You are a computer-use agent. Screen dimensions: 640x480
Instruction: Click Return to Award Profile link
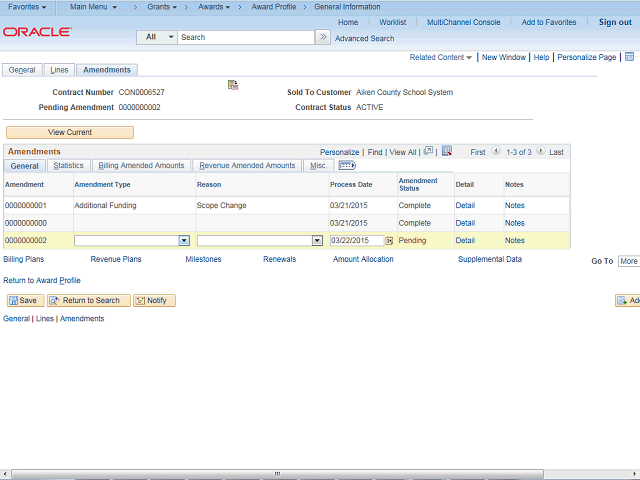[x=42, y=280]
